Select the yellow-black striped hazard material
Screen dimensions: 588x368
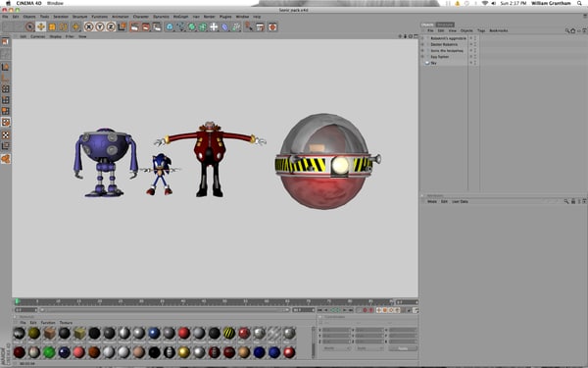[229, 333]
